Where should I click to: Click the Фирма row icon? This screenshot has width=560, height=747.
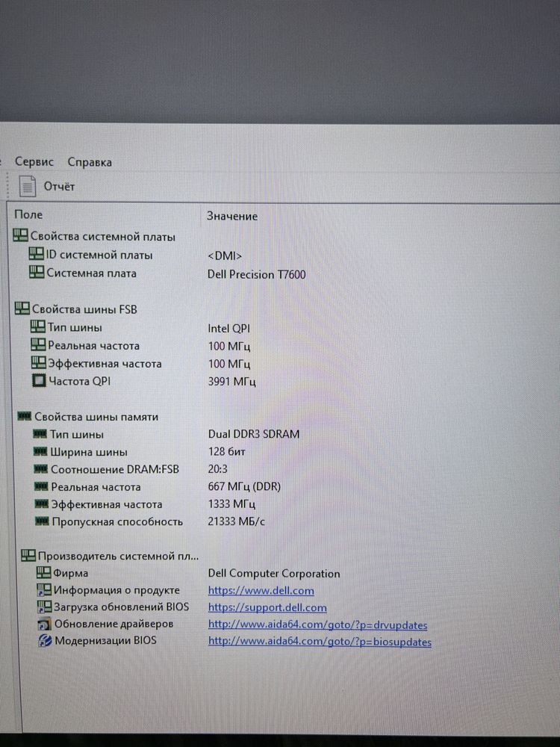point(44,572)
